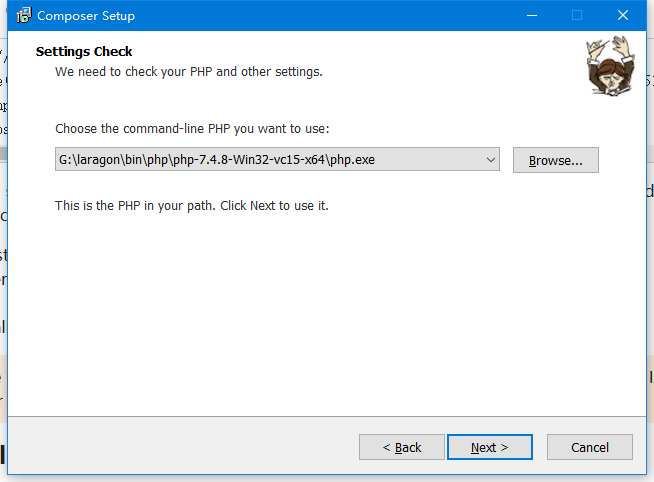
Task: Cancel the Composer installation
Action: coord(590,447)
